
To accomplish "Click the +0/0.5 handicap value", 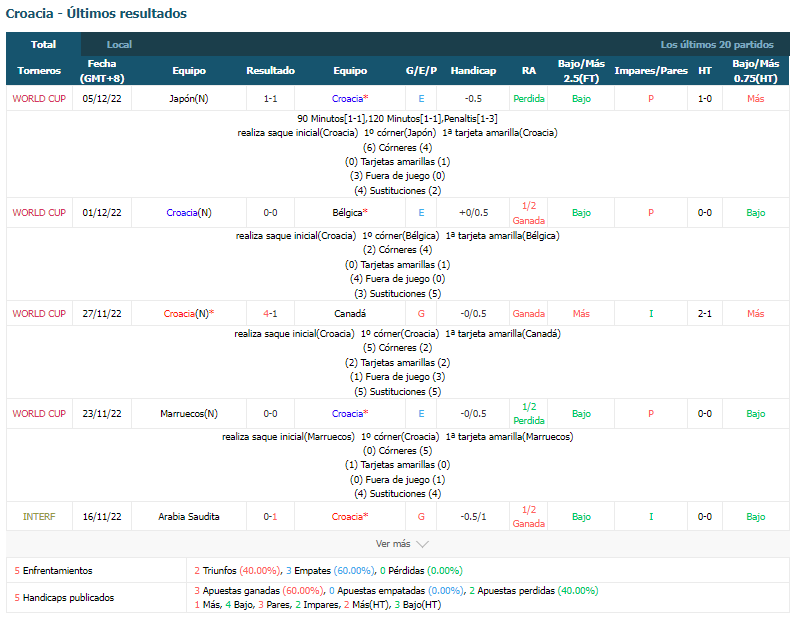I will (x=473, y=212).
